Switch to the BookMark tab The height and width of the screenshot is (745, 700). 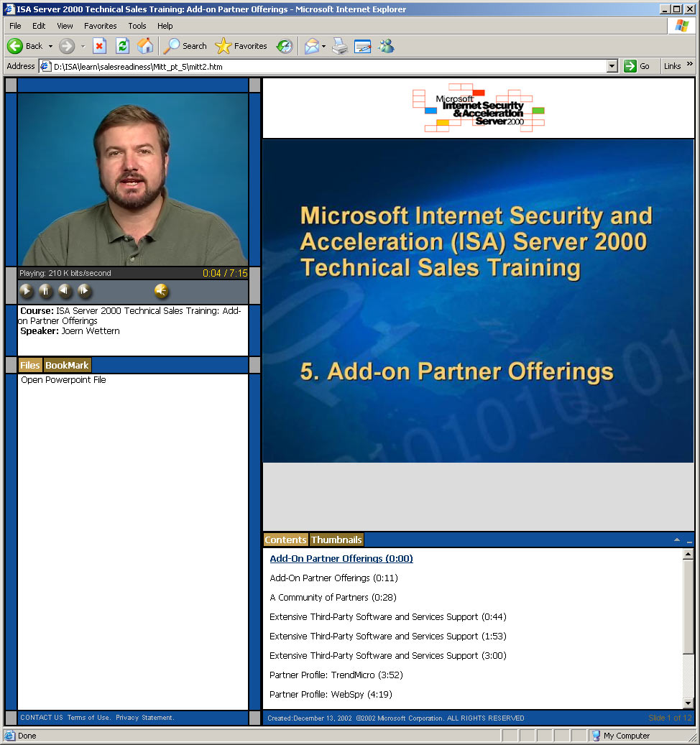[x=67, y=365]
